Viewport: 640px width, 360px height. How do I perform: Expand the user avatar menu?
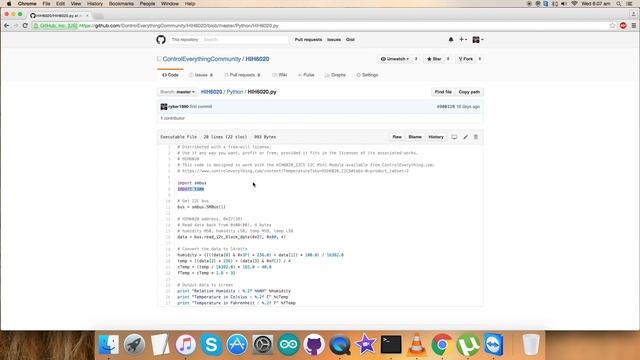pyautogui.click(x=478, y=40)
